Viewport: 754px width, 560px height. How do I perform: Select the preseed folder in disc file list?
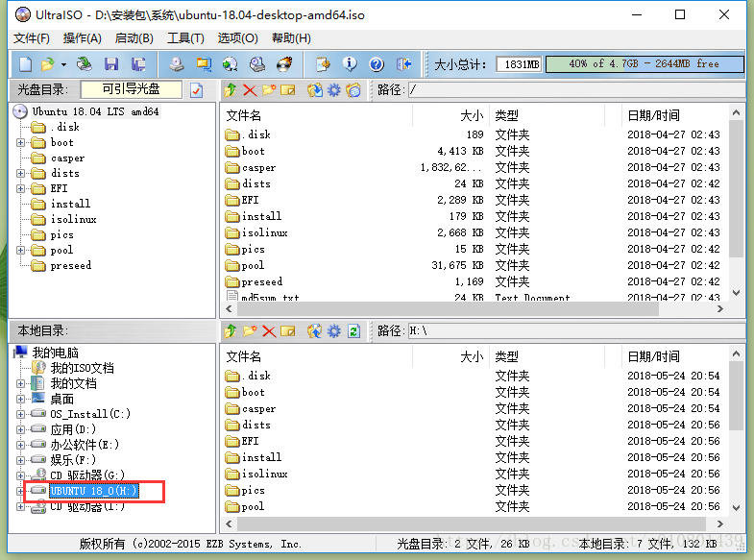(261, 281)
